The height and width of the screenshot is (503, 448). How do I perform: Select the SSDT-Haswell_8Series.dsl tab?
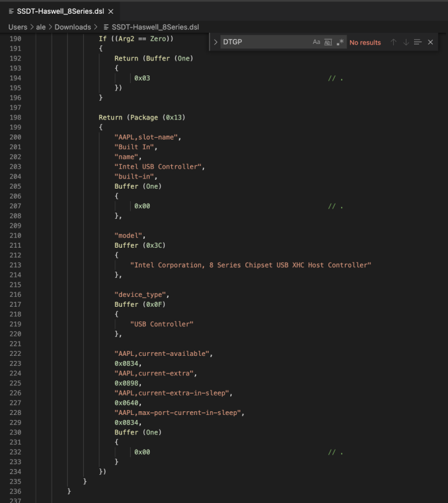pos(60,11)
